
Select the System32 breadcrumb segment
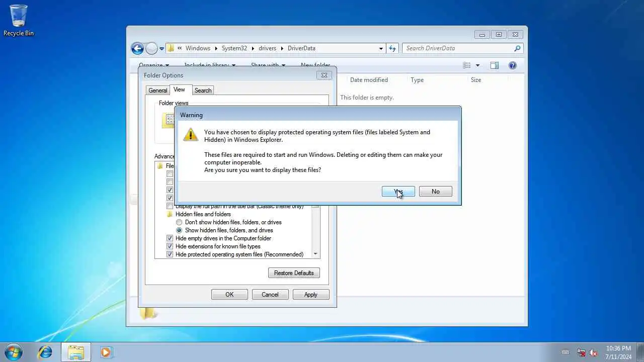(234, 48)
